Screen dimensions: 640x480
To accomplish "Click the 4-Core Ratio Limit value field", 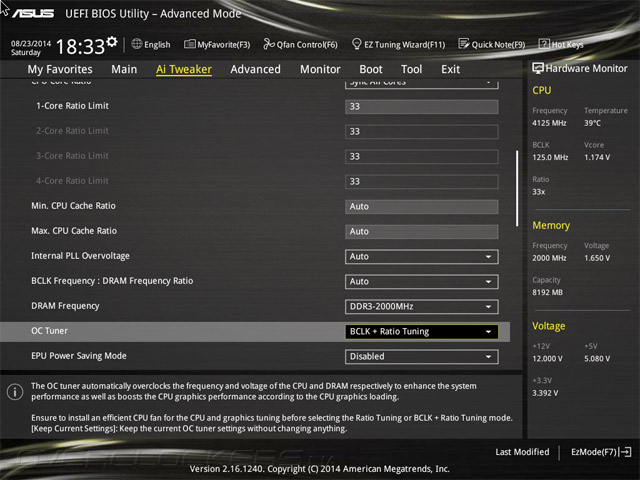I will [x=422, y=182].
